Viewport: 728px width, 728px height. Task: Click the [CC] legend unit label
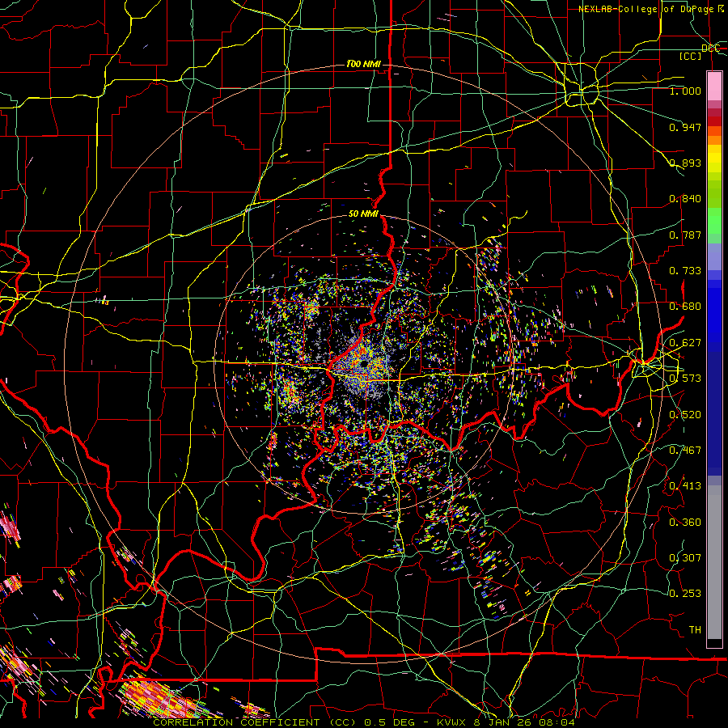(x=691, y=56)
